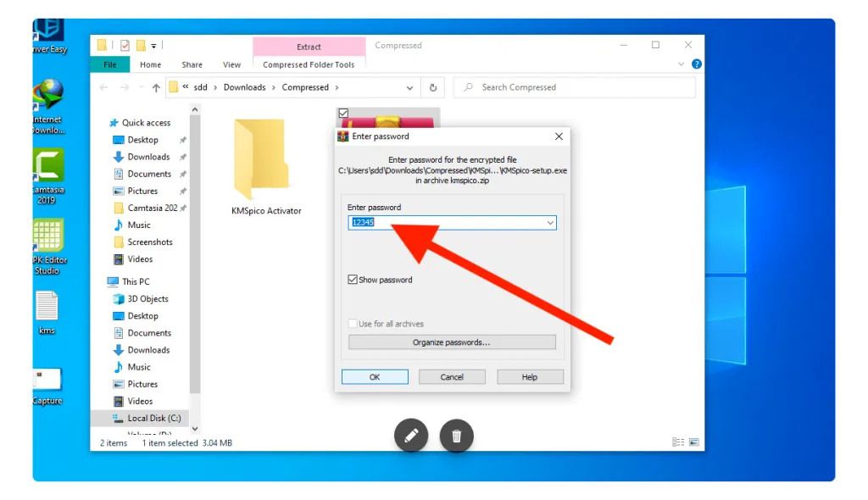
Task: Open the KMSpico Activator folder
Action: coord(266,167)
